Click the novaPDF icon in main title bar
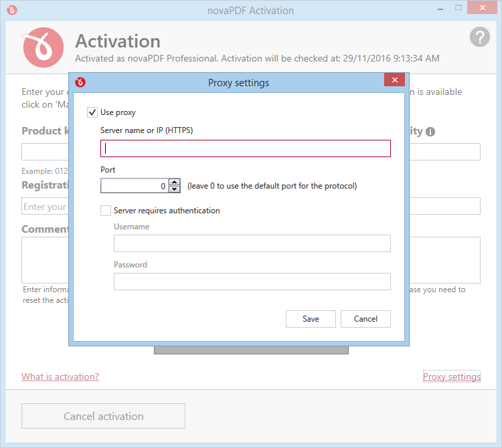This screenshot has width=502, height=448. point(12,10)
